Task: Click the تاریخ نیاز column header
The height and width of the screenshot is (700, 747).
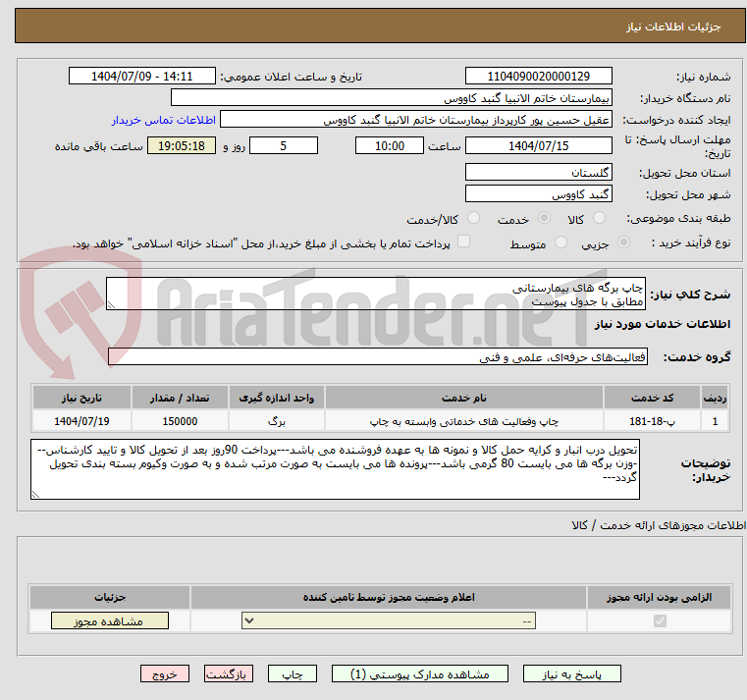Action: 81,398
